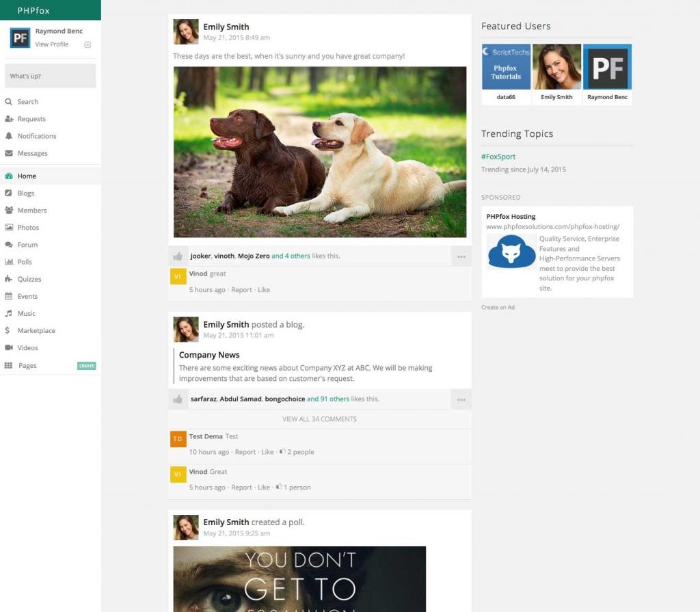The image size is (700, 612).
Task: Open the Messages envelope icon
Action: [x=9, y=153]
